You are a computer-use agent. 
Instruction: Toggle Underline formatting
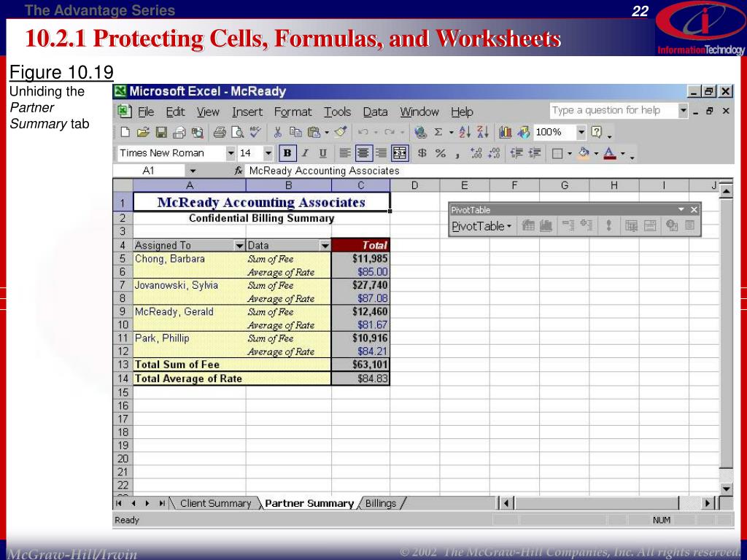pyautogui.click(x=322, y=153)
